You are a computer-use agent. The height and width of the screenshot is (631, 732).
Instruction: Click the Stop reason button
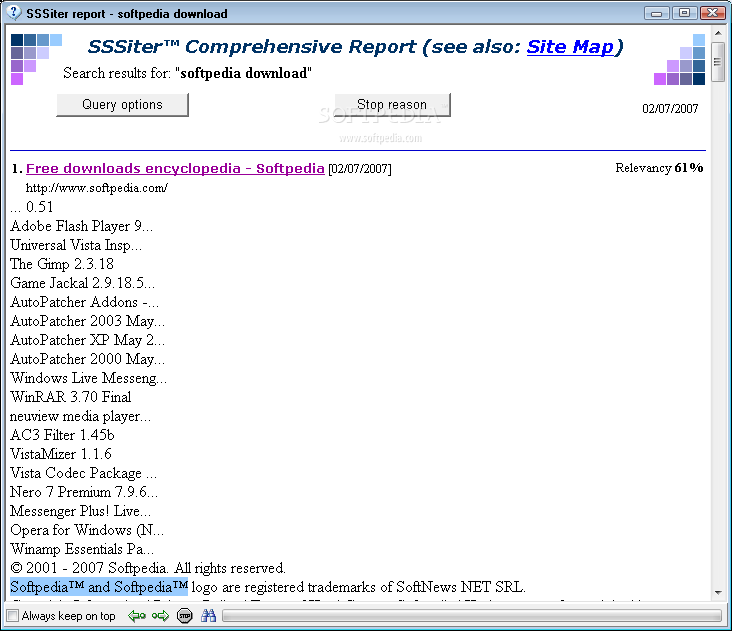coord(392,105)
